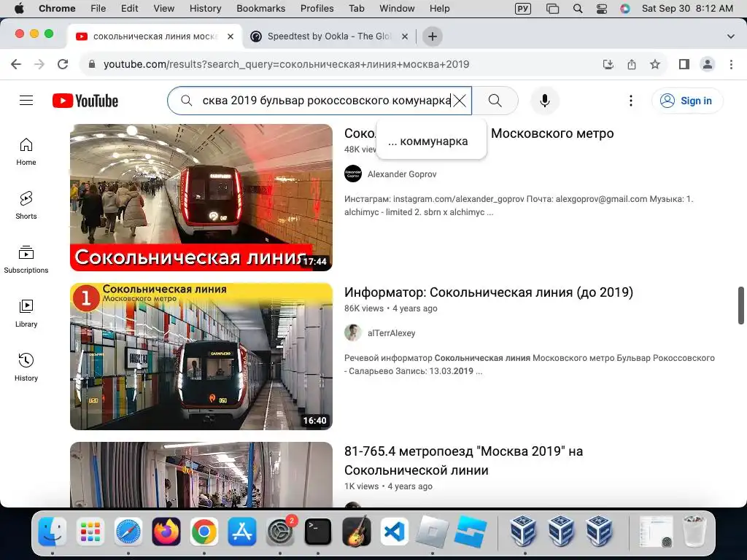This screenshot has height=560, width=747.
Task: Open History in the sidebar
Action: 26,367
